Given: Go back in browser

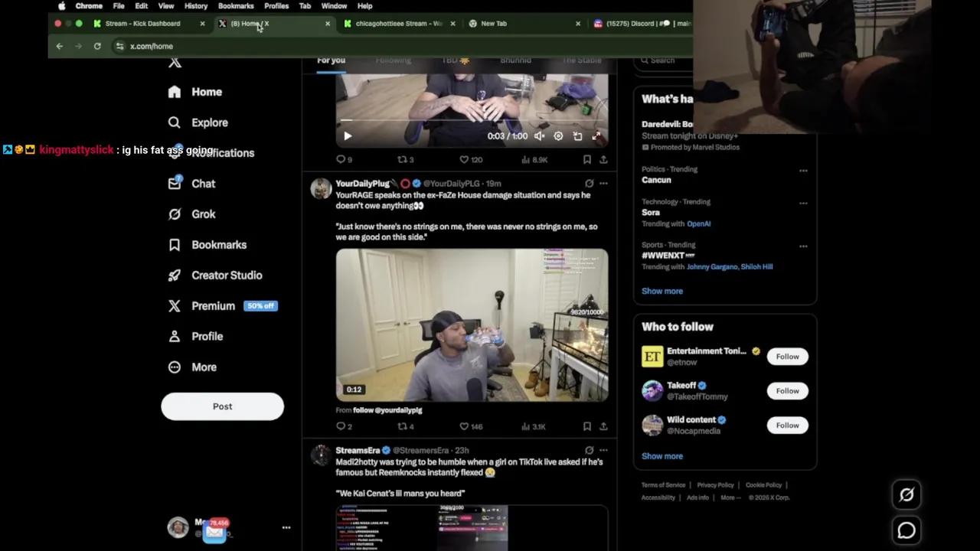Looking at the screenshot, I should pyautogui.click(x=59, y=47).
